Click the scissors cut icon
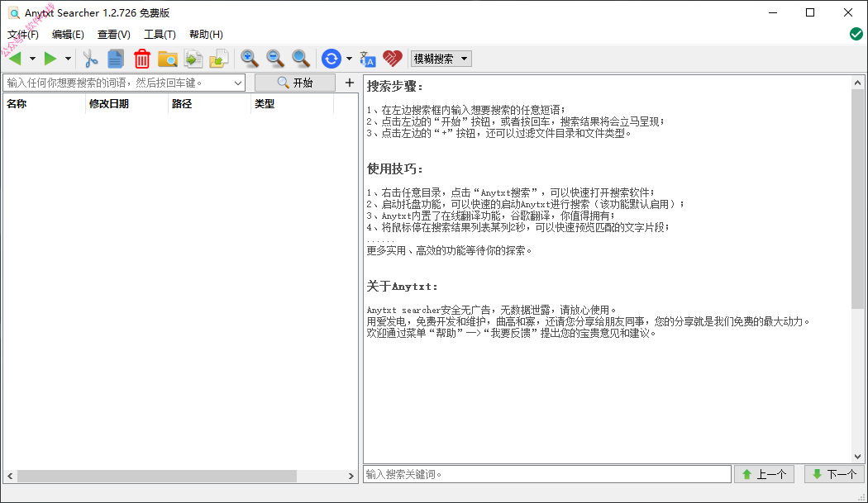Viewport: 868px width, 503px height. pos(90,59)
